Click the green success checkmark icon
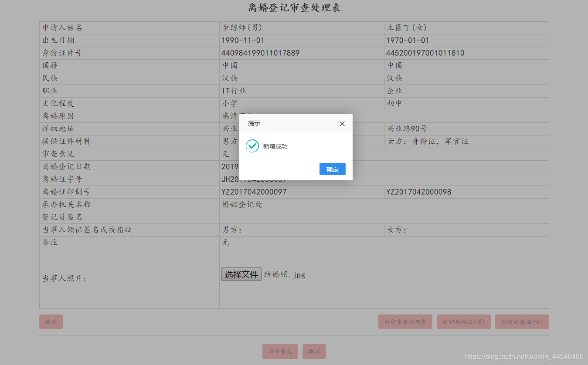The image size is (588, 365). pos(252,146)
